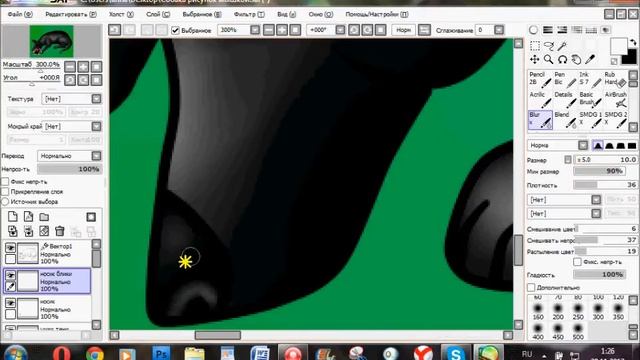This screenshot has height=360, width=640.
Task: Hide the Вектор1 layer eye
Action: pyautogui.click(x=11, y=248)
